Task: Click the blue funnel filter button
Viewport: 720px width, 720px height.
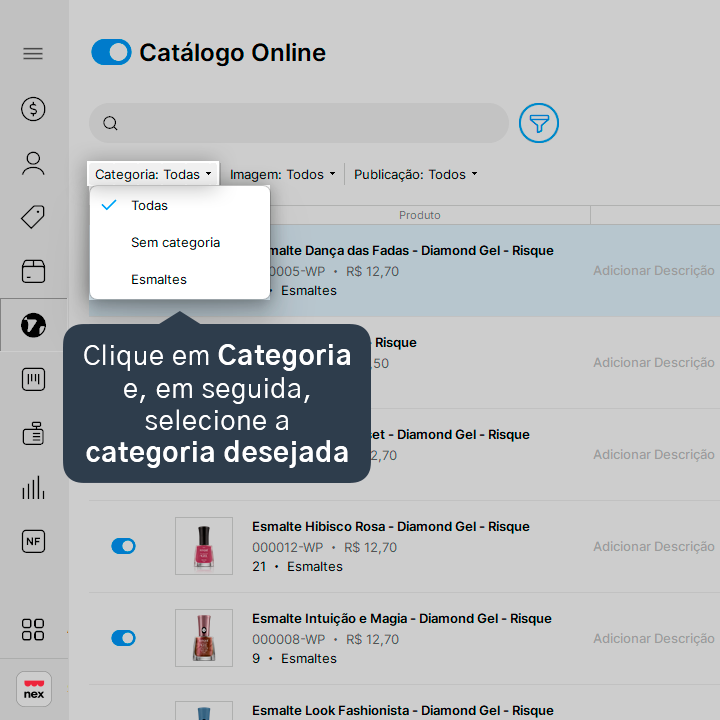Action: click(x=539, y=123)
